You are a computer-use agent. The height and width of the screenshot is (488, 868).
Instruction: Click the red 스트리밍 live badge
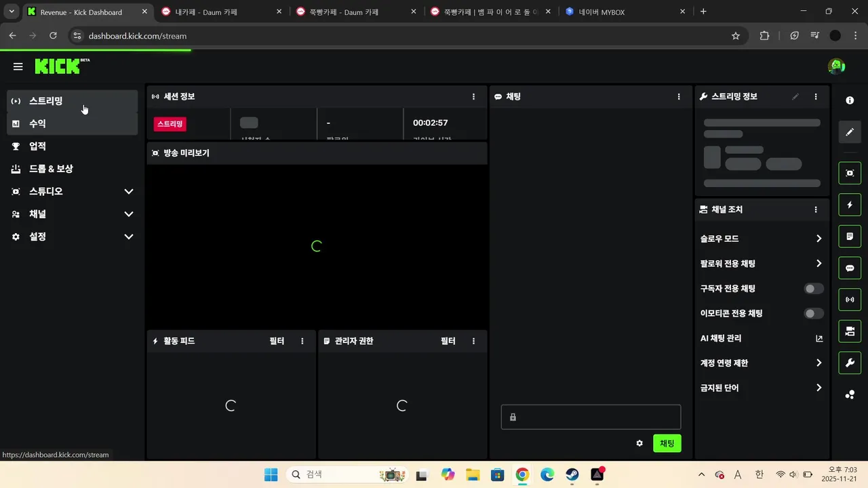point(170,124)
